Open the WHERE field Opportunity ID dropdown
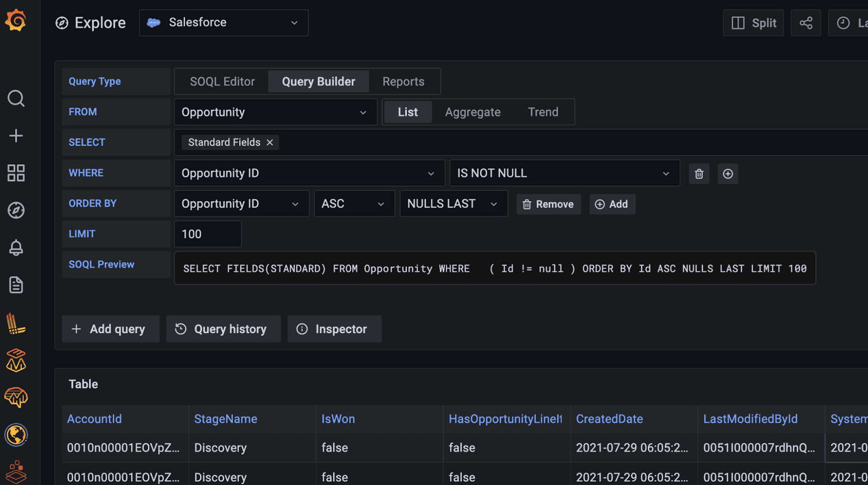The width and height of the screenshot is (868, 485). (x=309, y=173)
